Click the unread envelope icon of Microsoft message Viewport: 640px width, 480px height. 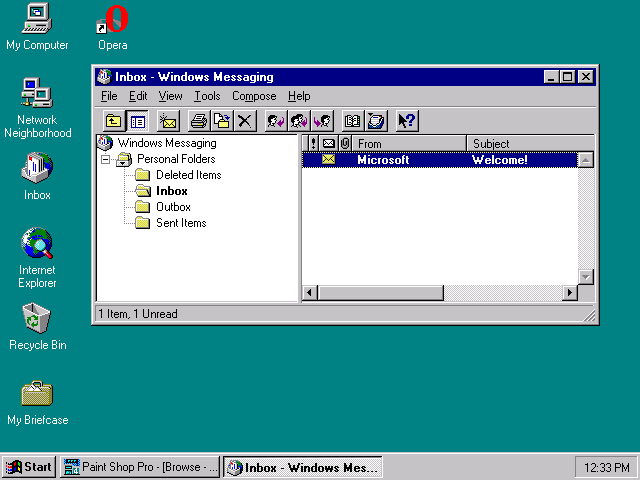coord(329,160)
